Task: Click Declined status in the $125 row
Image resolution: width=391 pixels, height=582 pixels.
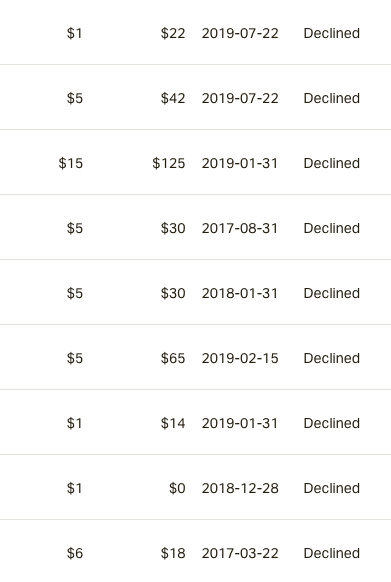Action: point(332,163)
